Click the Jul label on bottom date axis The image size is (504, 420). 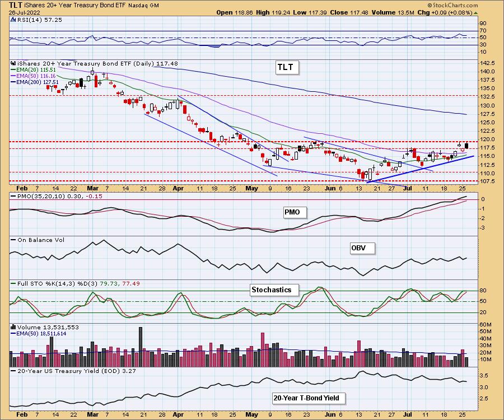(408, 414)
